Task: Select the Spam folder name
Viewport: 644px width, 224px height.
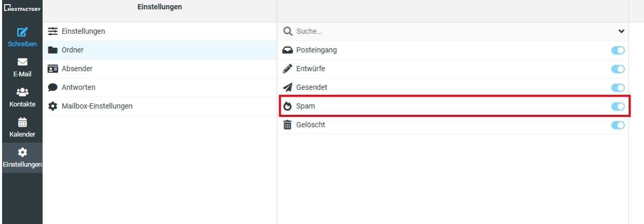Action: pos(306,106)
